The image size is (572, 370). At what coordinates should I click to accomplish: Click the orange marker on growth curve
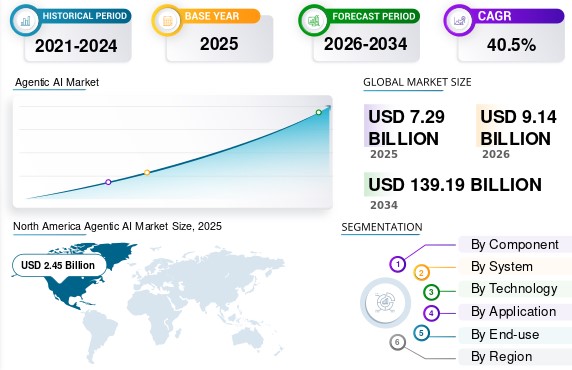147,172
